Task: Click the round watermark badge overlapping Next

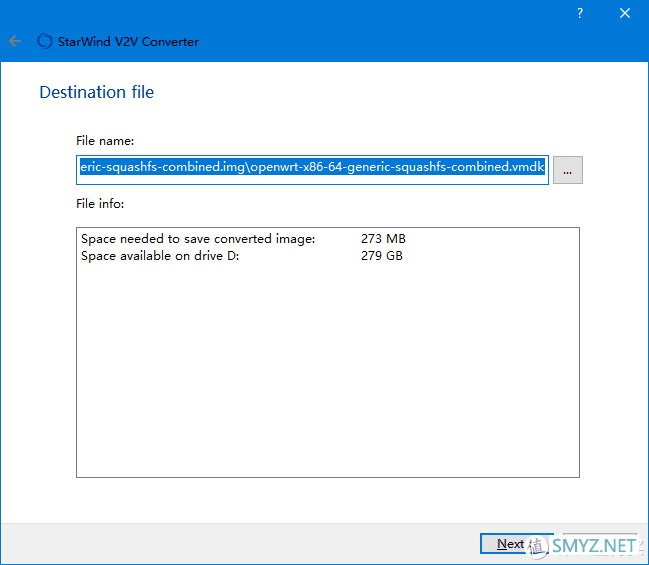Action: (x=536, y=546)
